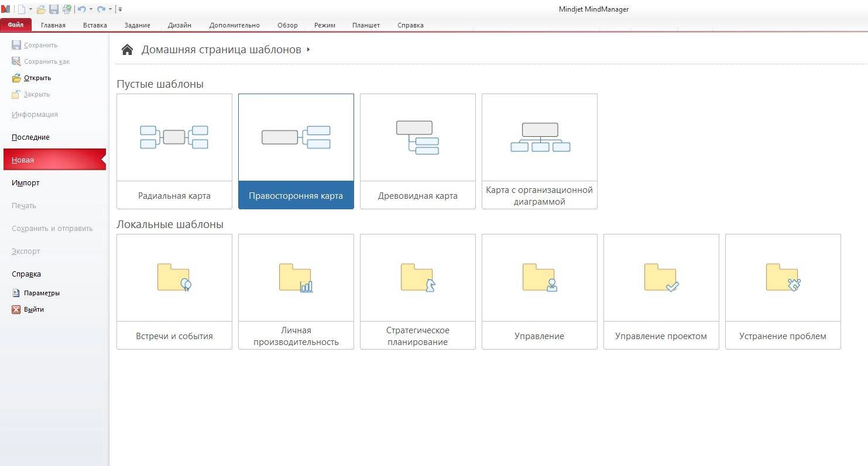Click the Древовидная карта label button
The image size is (868, 466).
tap(418, 195)
